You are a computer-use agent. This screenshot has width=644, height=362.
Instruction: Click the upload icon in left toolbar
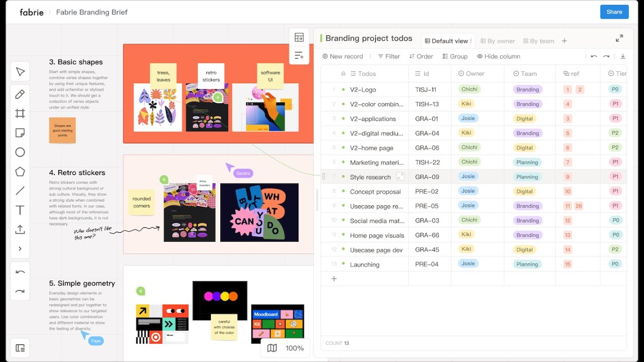tap(20, 229)
